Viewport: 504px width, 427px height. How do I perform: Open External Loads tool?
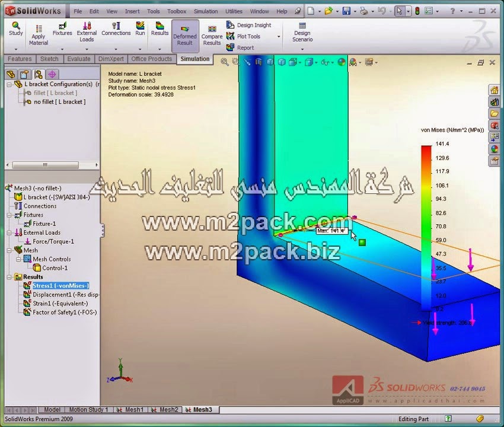pos(87,32)
